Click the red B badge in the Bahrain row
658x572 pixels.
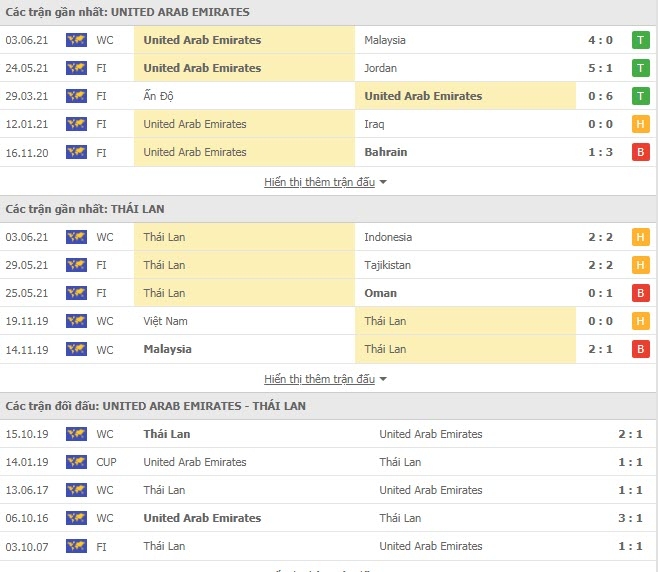(640, 152)
